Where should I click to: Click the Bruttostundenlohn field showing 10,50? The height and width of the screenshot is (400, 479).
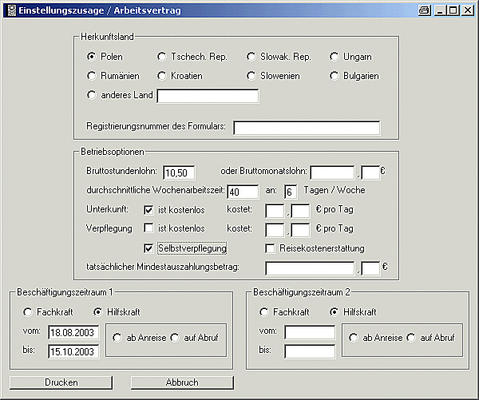point(179,173)
